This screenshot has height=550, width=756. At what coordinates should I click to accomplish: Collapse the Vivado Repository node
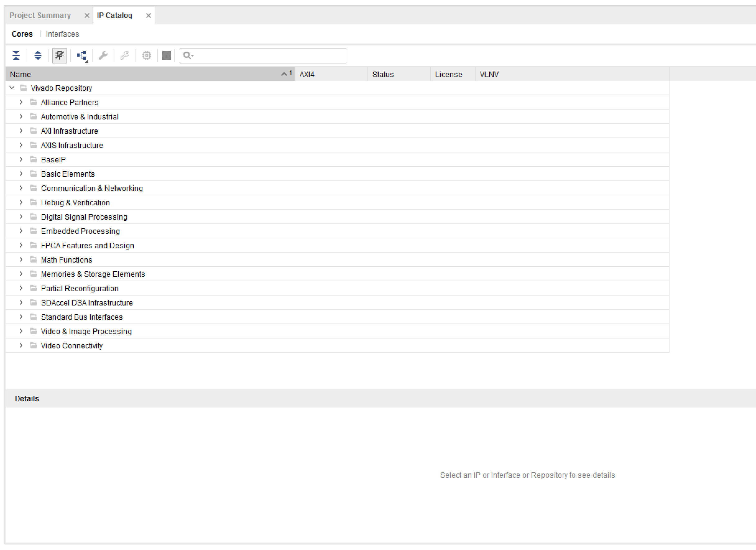tap(12, 88)
